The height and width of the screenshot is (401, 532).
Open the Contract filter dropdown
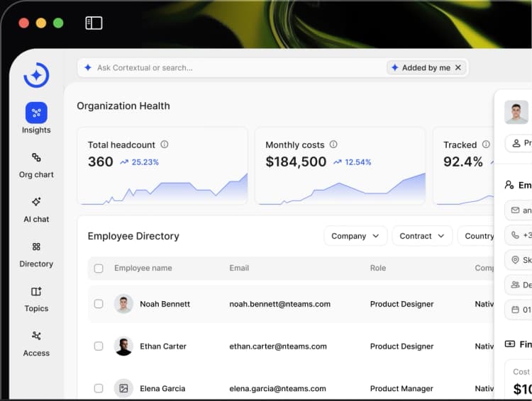[422, 236]
